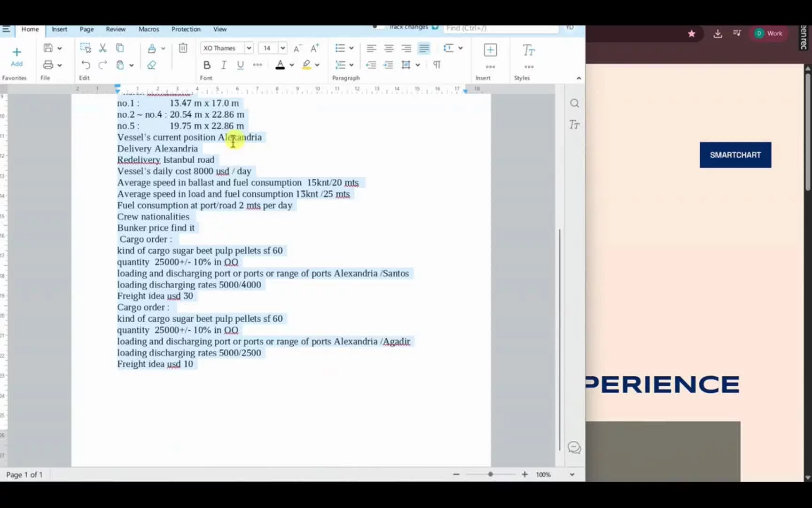Toggle justify alignment
Viewport: 812px width, 508px height.
(x=424, y=48)
